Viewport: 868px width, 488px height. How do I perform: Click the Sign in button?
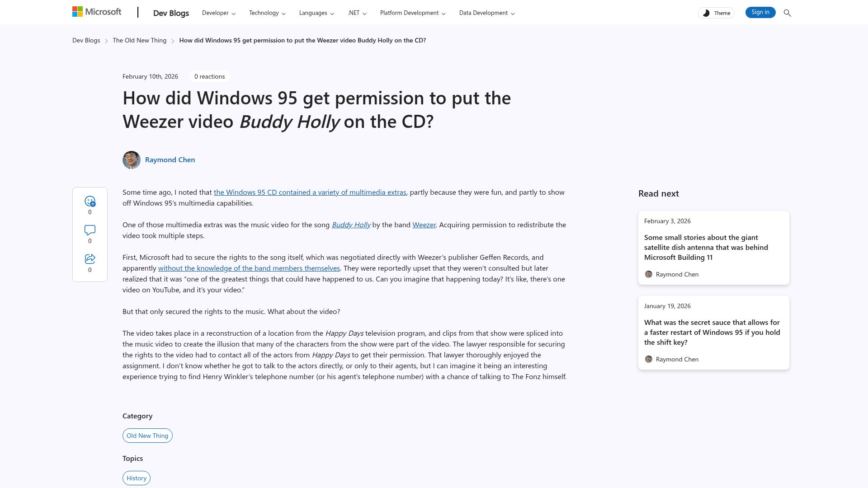760,13
